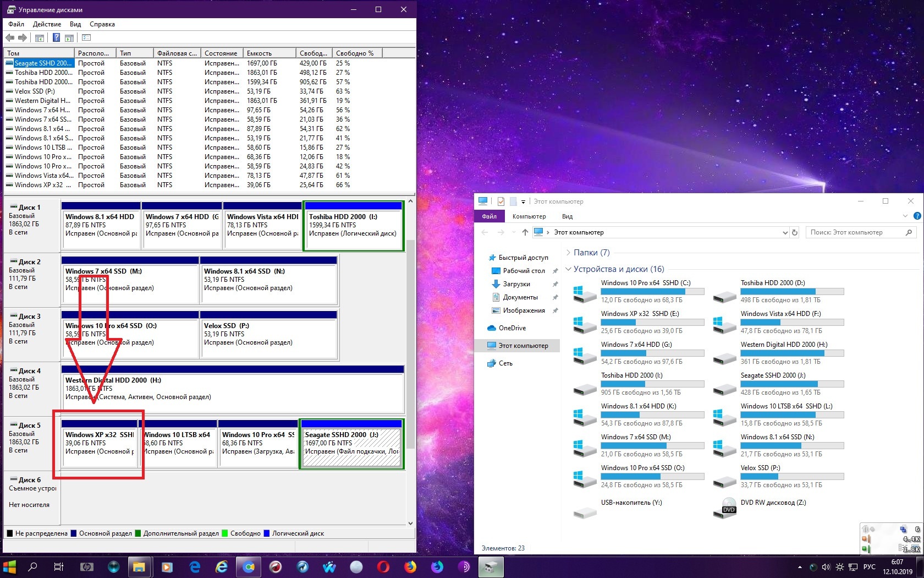The width and height of the screenshot is (924, 578).
Task: Select OneDrive in navigation pane
Action: pyautogui.click(x=507, y=328)
